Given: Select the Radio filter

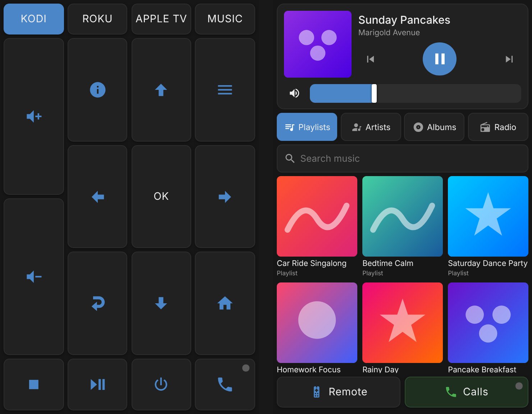Looking at the screenshot, I should click(x=498, y=127).
